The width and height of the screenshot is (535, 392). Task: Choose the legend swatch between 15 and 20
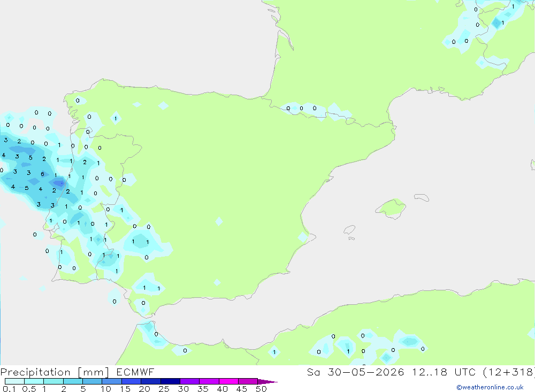pos(132,381)
